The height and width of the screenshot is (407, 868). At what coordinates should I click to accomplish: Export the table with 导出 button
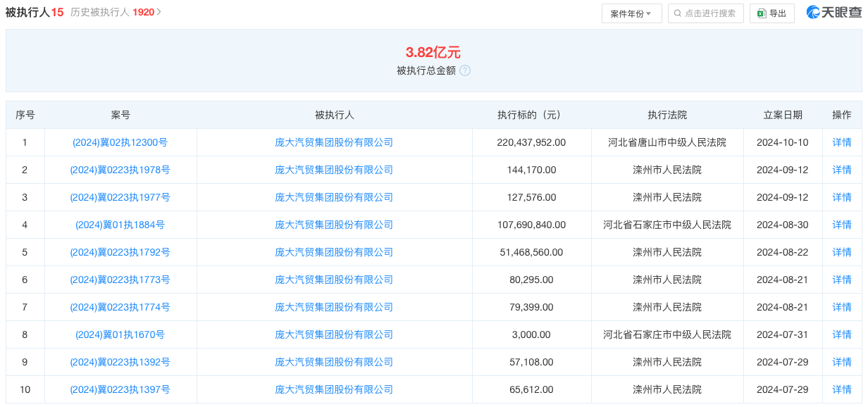[771, 13]
